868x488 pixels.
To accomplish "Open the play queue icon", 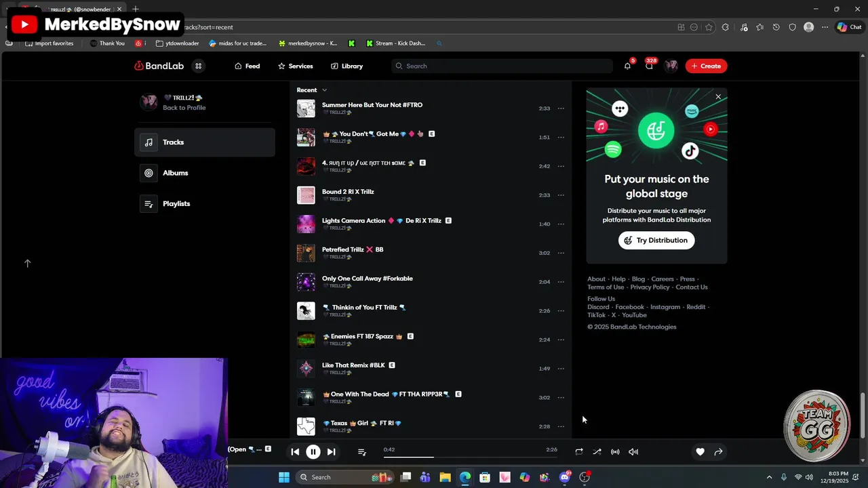I will [x=361, y=452].
